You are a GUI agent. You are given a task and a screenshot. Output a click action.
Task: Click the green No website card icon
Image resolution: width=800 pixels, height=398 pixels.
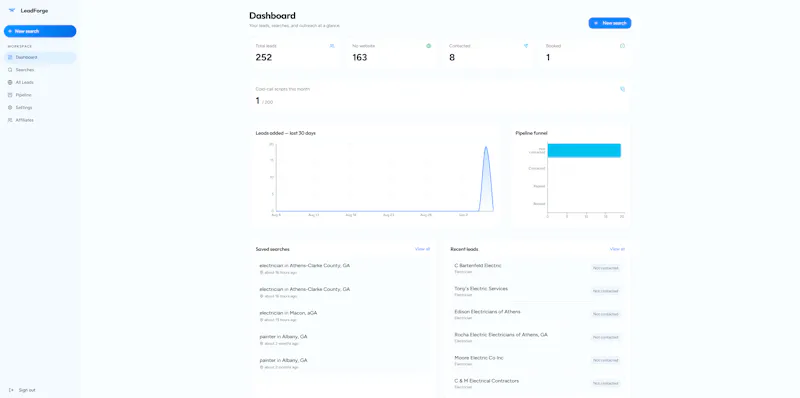[x=429, y=46]
